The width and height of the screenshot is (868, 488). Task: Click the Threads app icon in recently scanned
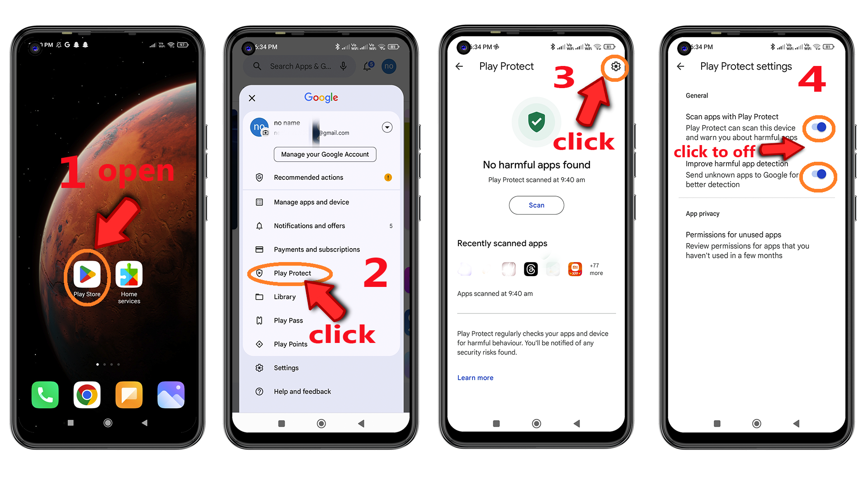531,267
